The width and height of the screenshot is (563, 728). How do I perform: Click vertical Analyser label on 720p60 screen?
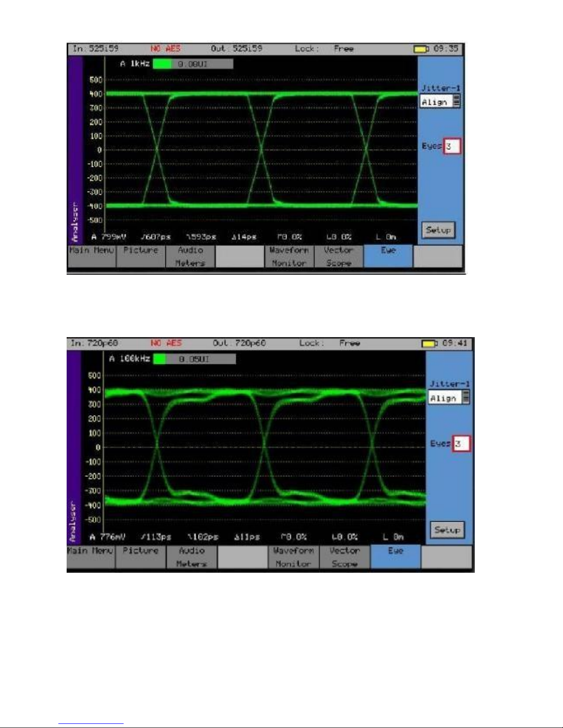73,522
